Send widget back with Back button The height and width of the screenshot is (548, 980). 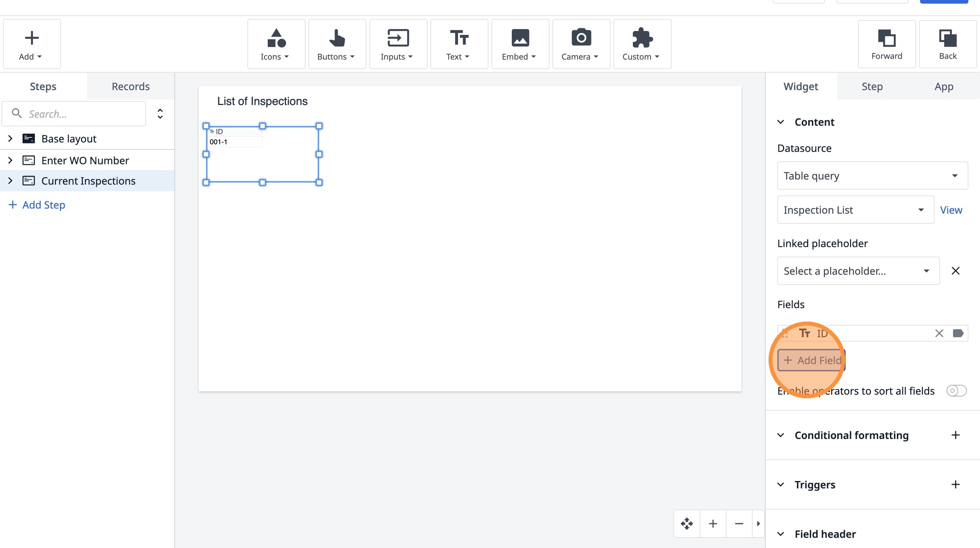coord(947,44)
